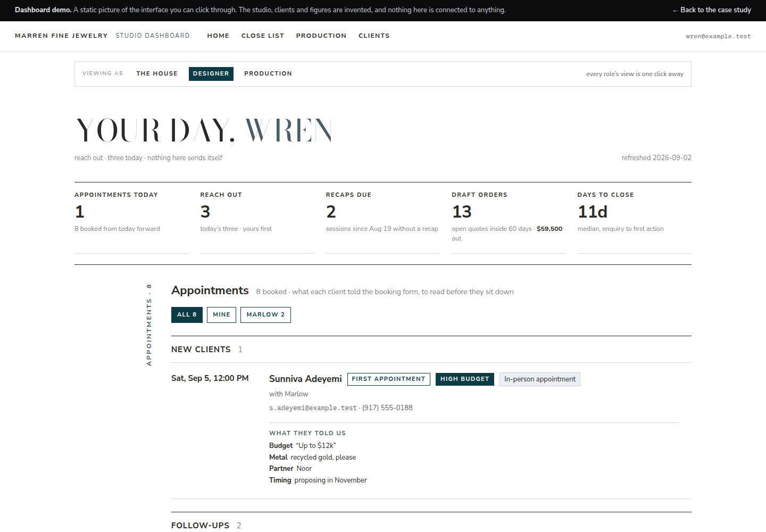The width and height of the screenshot is (766, 532).
Task: Click Metal recycled gold, please line
Action: coord(313,458)
